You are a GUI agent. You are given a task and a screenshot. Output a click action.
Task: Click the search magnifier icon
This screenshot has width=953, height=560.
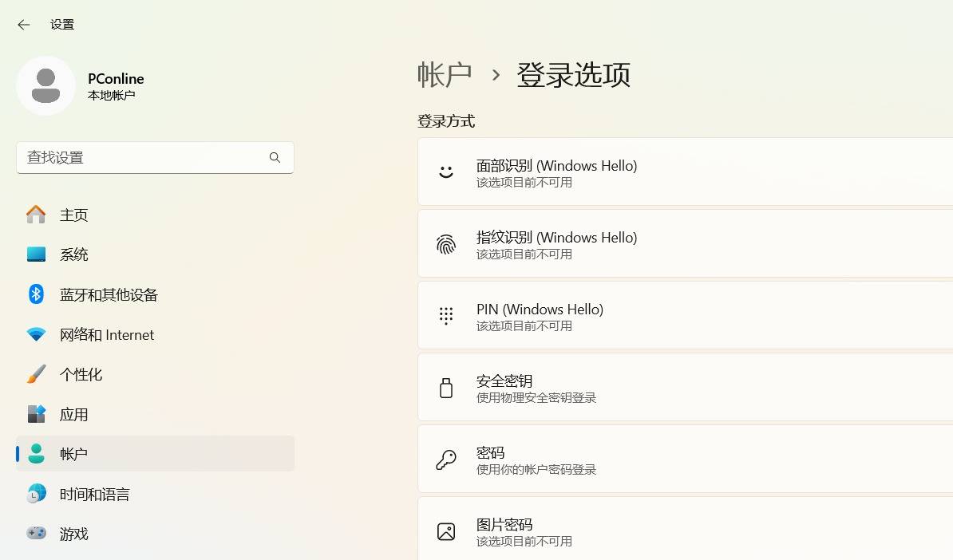pos(275,158)
